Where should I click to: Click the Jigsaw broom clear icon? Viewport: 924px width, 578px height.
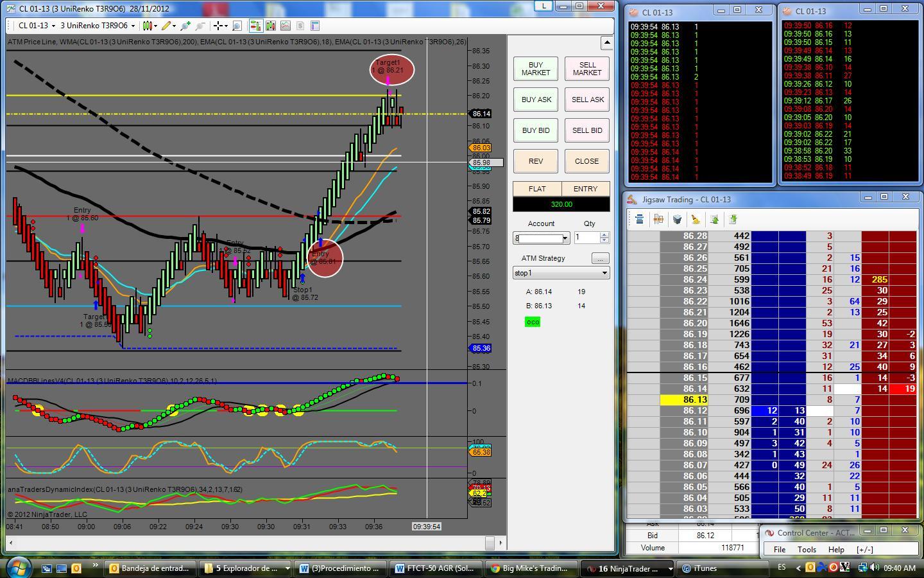tap(696, 219)
